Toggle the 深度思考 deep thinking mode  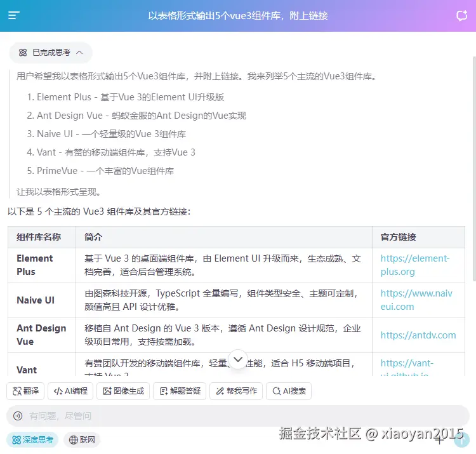click(x=32, y=439)
